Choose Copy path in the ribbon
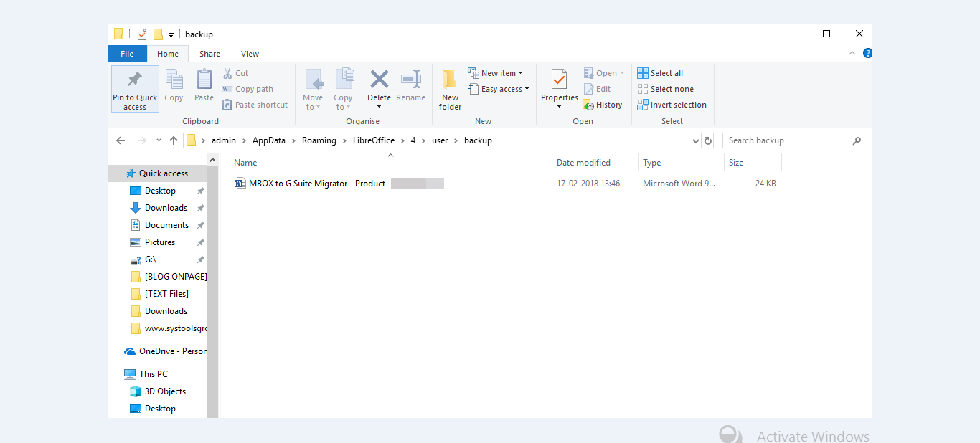980x443 pixels. tap(248, 89)
